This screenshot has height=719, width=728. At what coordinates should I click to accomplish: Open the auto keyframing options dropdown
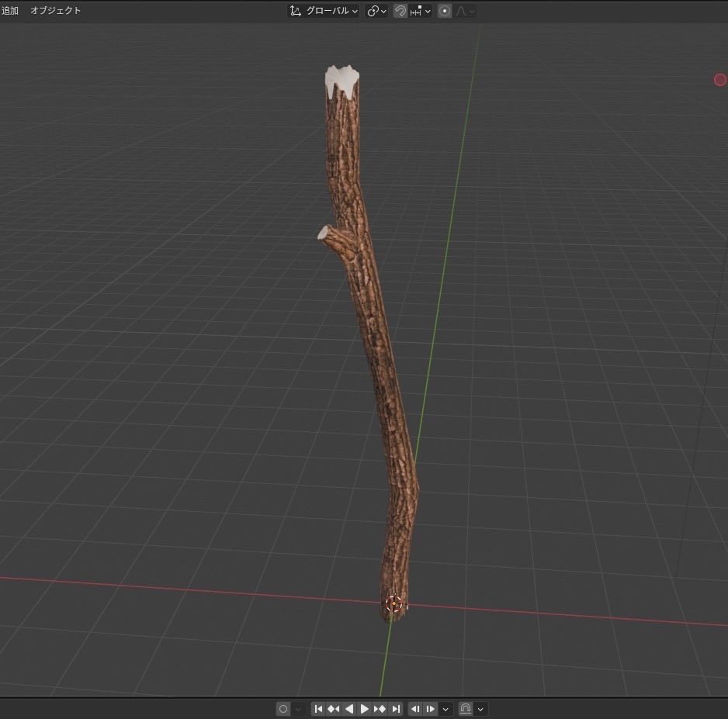tap(298, 709)
